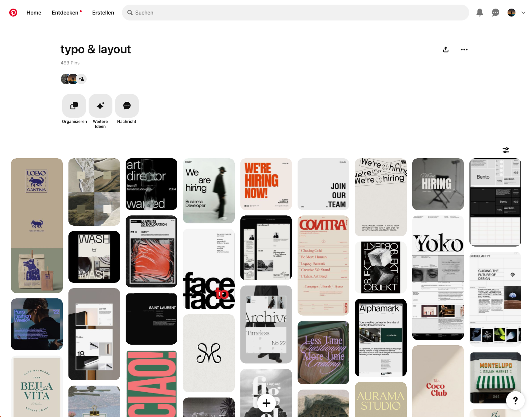Open the Realism 3D Exploration pin
Image resolution: width=532 pixels, height=417 pixels.
(x=151, y=251)
